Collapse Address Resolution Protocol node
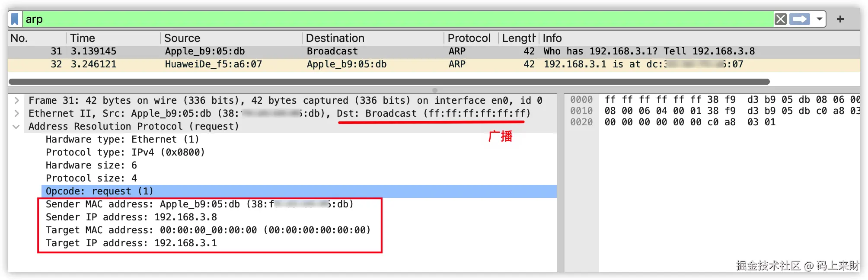The height and width of the screenshot is (280, 868). coord(16,127)
